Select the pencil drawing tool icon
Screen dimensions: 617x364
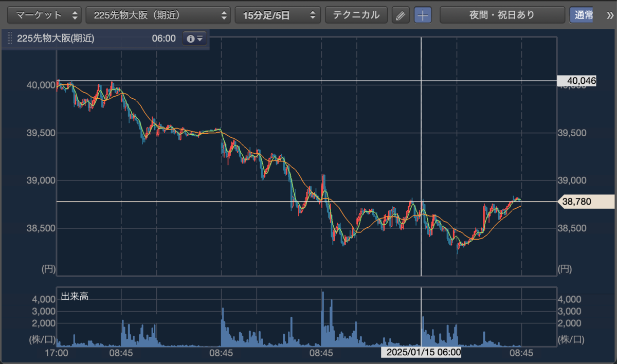400,15
